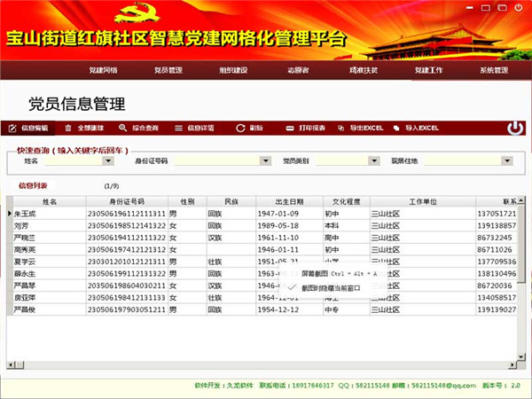
Task: Open the 现居住地 dropdown arrow
Action: (507, 160)
